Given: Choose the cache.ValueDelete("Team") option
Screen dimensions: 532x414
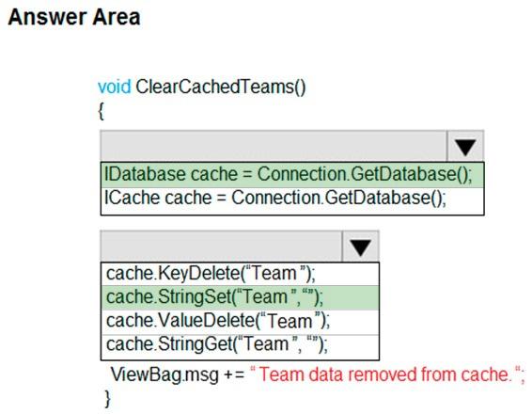Looking at the screenshot, I should pos(240,321).
